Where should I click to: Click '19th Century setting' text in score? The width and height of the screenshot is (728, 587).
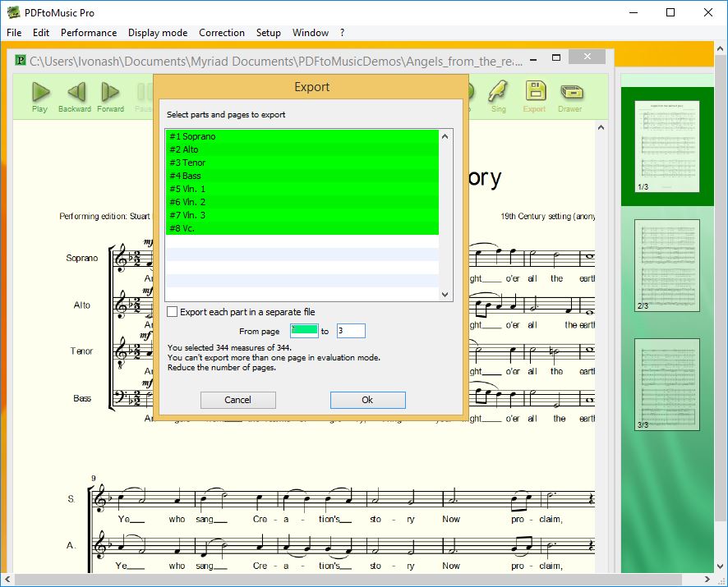tap(536, 216)
